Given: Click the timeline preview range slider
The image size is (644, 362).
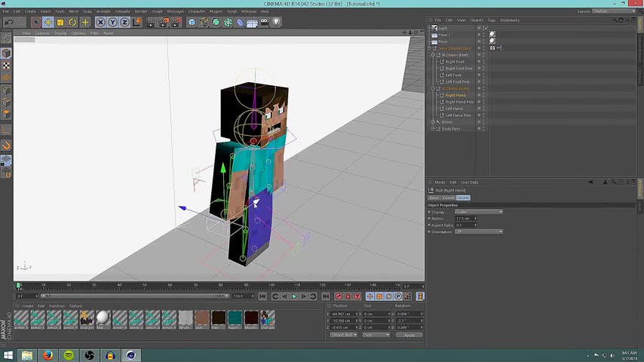Looking at the screenshot, I should pyautogui.click(x=135, y=296).
